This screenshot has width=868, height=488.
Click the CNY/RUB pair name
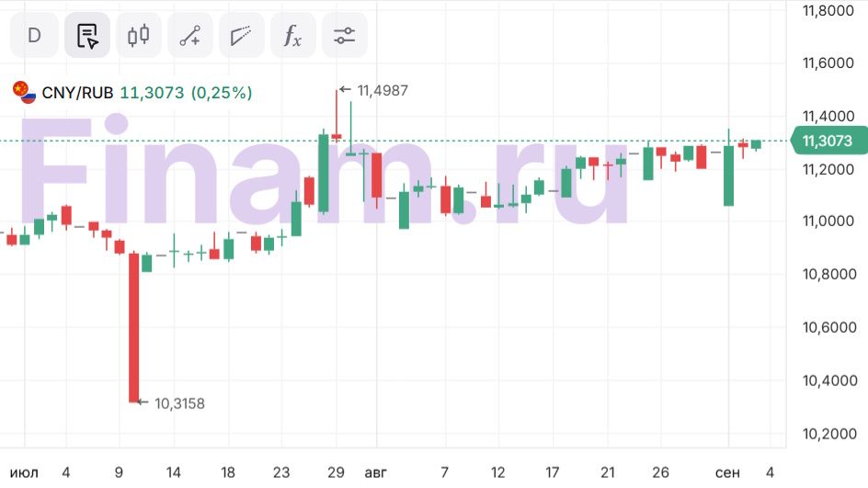click(77, 93)
